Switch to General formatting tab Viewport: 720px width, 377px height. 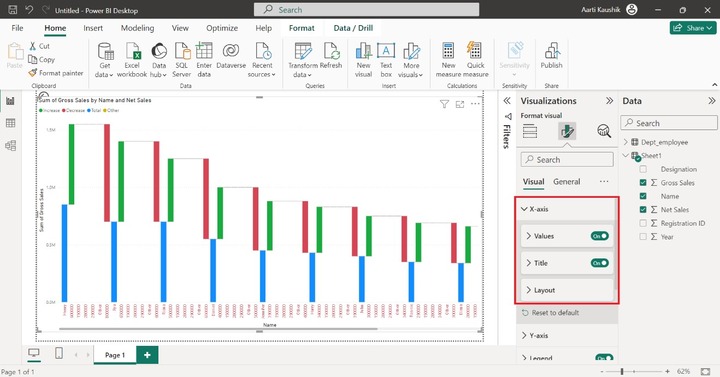567,182
